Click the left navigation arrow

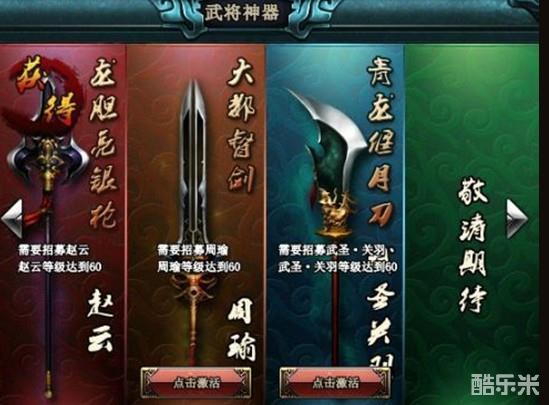click(12, 218)
